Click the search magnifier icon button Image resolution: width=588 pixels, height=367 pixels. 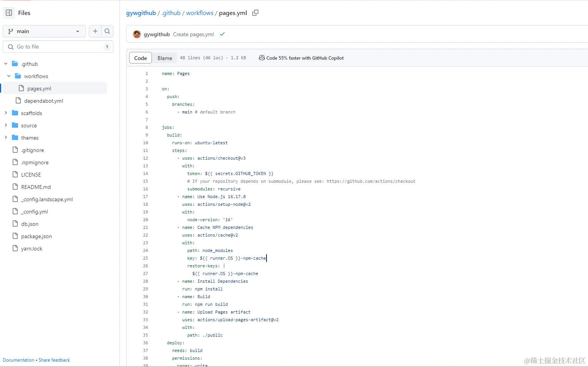pos(107,31)
